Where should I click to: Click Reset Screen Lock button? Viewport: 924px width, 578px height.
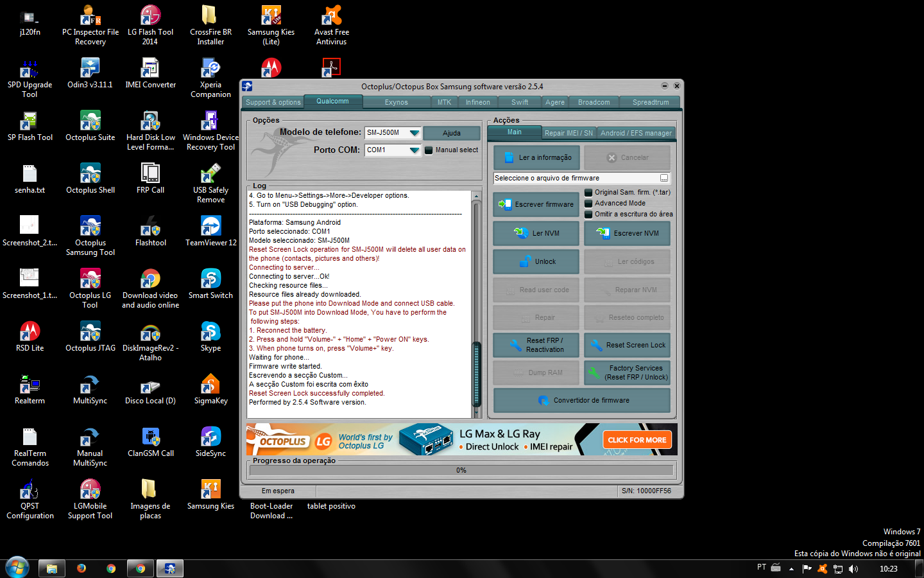(628, 345)
